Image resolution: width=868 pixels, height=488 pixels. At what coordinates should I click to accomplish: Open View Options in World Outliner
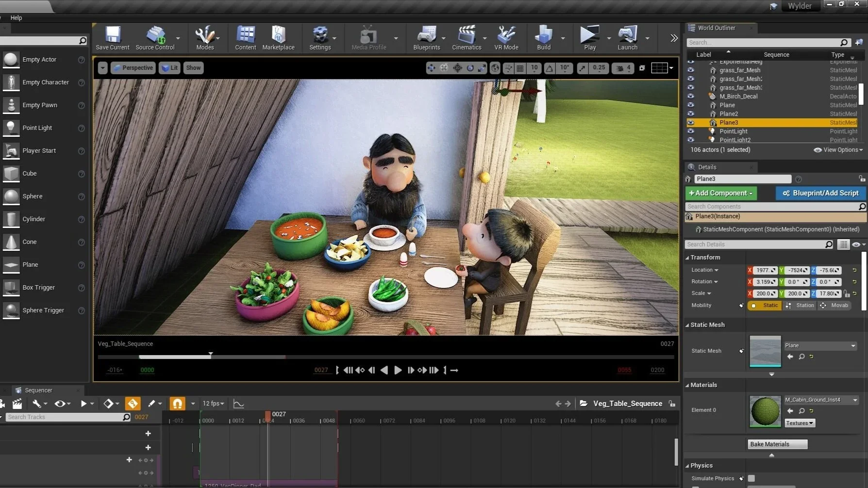838,150
